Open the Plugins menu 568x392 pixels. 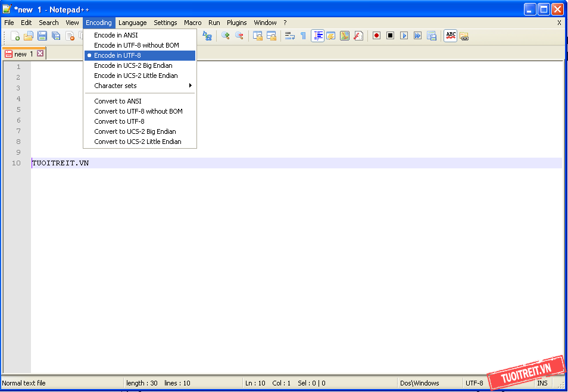(236, 23)
